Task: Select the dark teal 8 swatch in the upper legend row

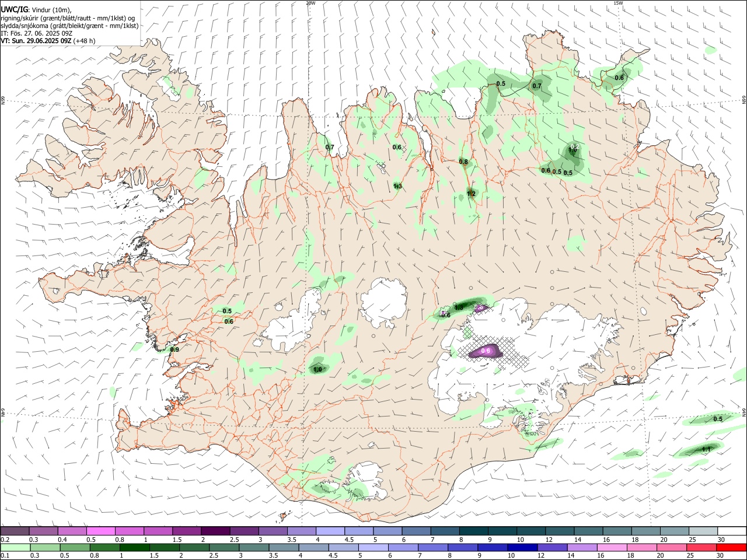Action: pyautogui.click(x=473, y=531)
